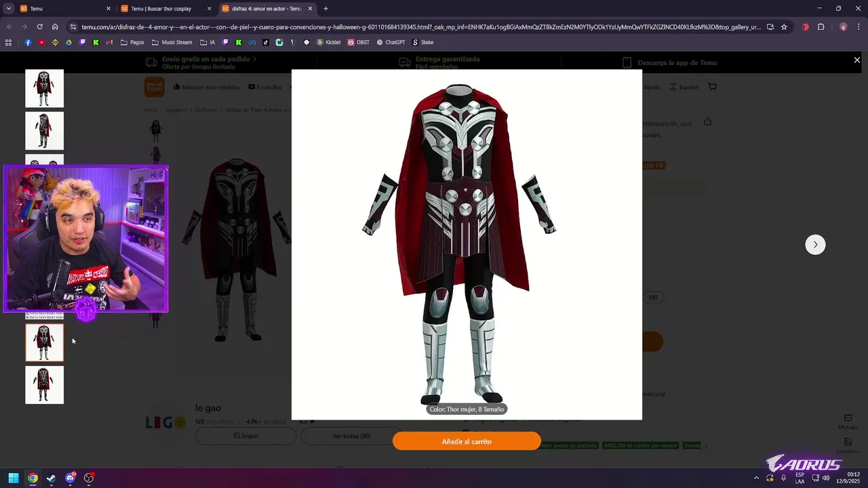Close the first Temu tab
Screen dimensions: 868x488
point(108,9)
